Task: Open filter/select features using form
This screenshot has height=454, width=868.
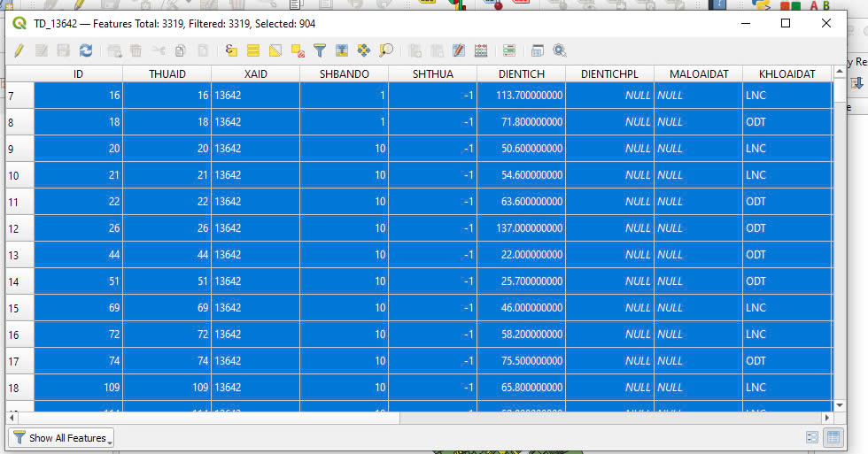Action: coord(320,51)
